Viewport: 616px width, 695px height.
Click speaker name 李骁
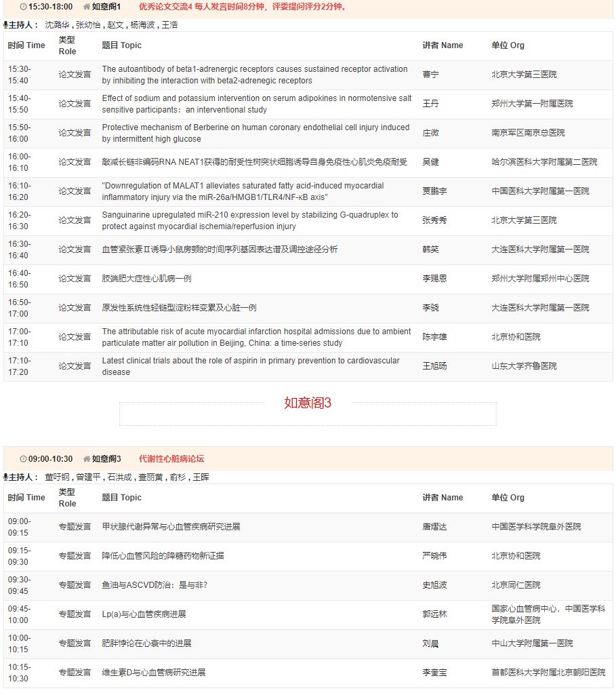click(x=430, y=308)
